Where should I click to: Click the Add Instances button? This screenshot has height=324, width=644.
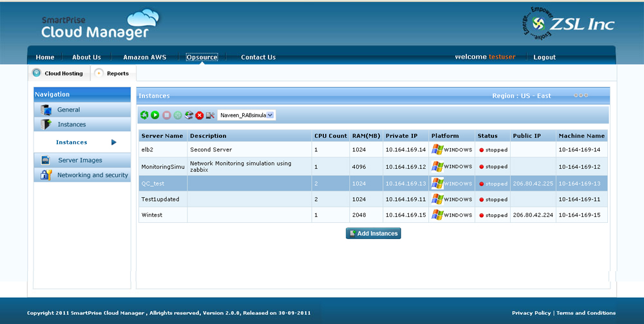click(x=374, y=233)
